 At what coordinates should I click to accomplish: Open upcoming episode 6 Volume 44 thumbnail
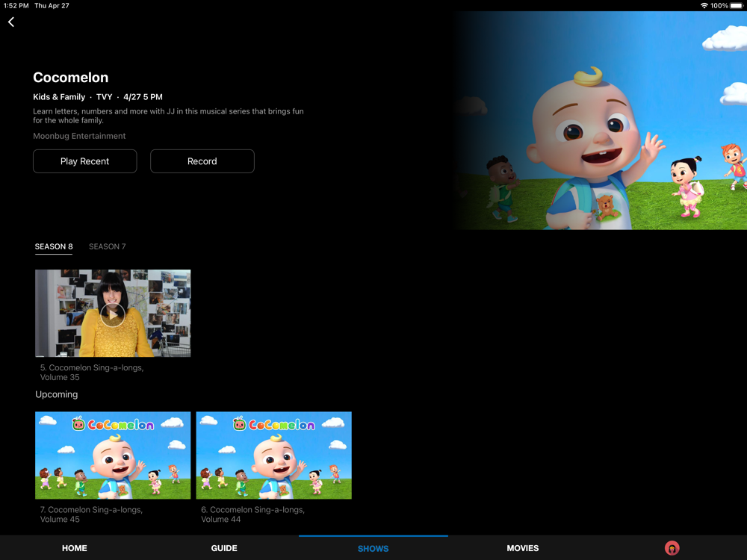[x=274, y=455]
